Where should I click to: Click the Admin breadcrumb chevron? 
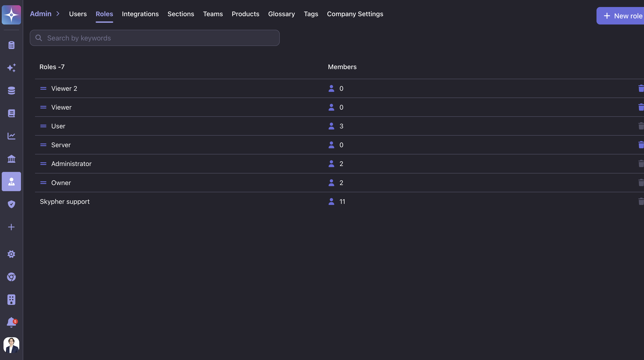pyautogui.click(x=58, y=14)
